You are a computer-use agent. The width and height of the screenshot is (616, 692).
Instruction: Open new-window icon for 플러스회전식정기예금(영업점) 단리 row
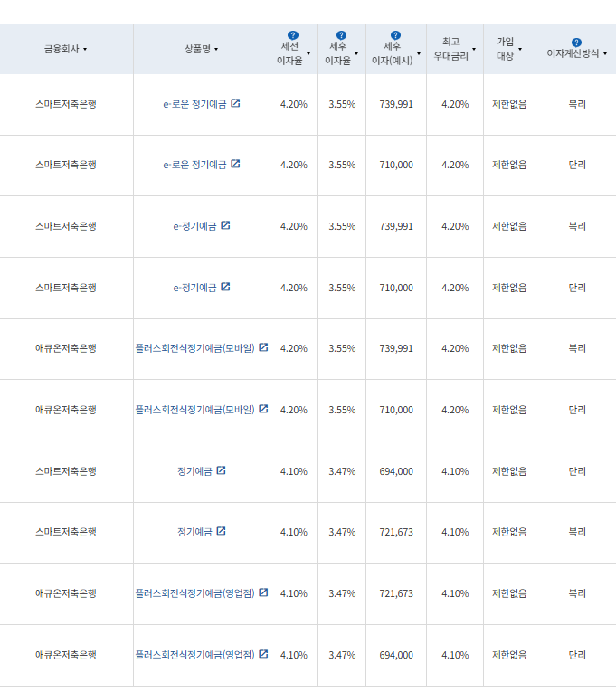tap(263, 654)
